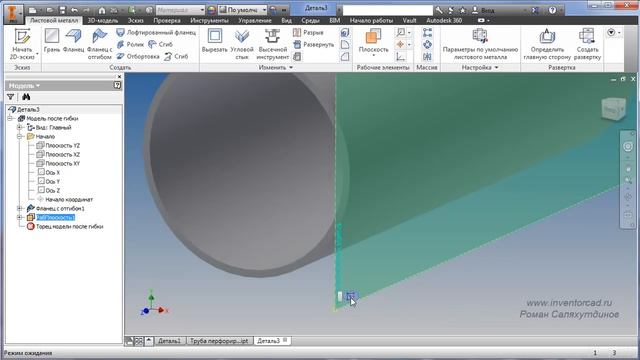Click the circular pattern icon in Массив
The image size is (640, 360).
point(427,44)
